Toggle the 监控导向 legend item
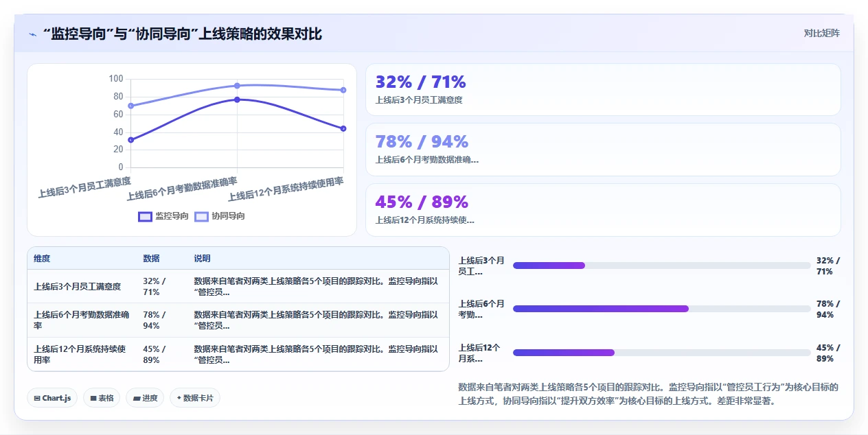 coord(163,216)
